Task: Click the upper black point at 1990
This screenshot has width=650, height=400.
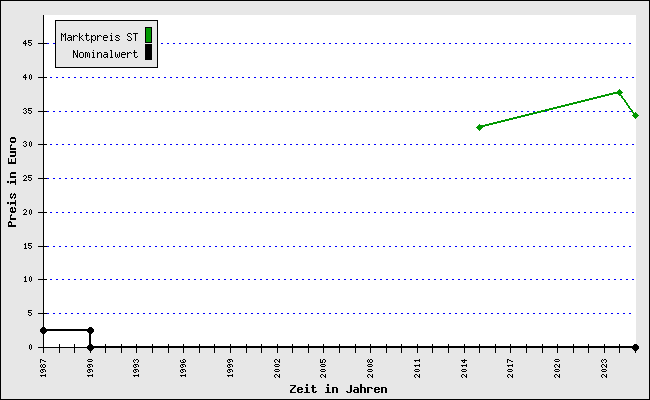Action: [x=90, y=330]
